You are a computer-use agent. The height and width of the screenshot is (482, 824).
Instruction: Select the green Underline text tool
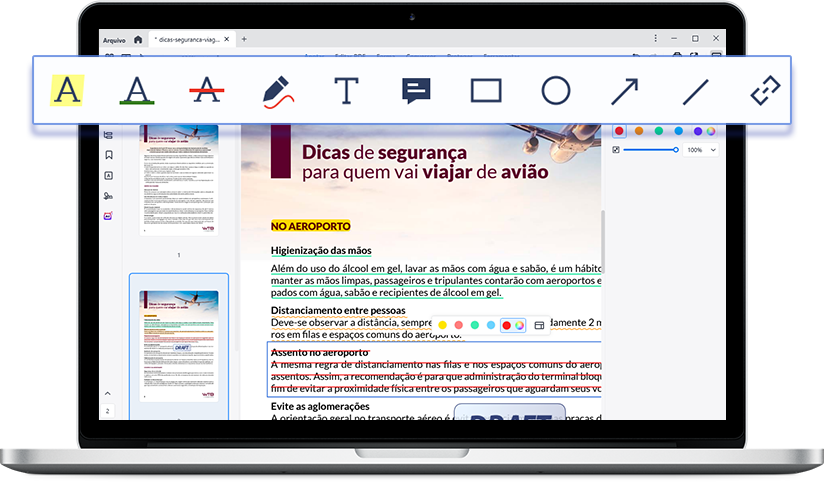click(137, 91)
